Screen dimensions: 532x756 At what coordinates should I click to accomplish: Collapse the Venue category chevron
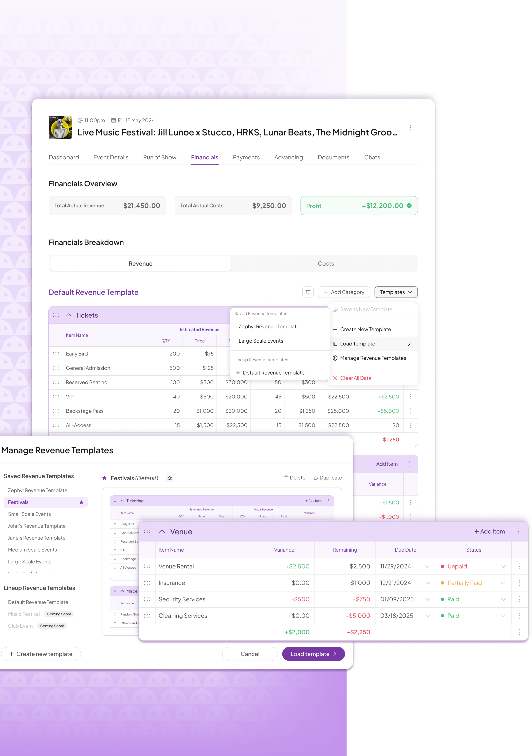pos(162,531)
